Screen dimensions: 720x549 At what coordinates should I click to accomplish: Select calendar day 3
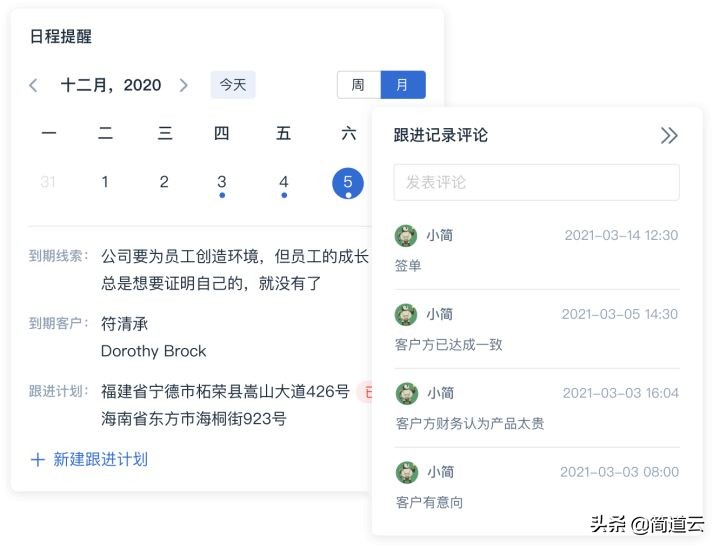(x=222, y=182)
